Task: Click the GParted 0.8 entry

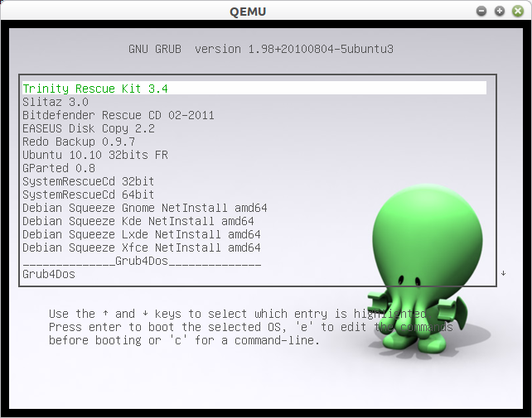Action: [x=59, y=168]
